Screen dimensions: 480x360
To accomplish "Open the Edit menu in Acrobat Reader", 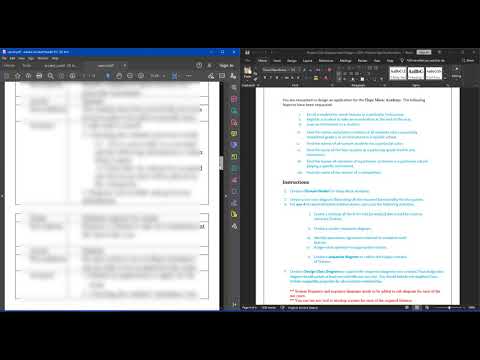I will tap(12, 58).
